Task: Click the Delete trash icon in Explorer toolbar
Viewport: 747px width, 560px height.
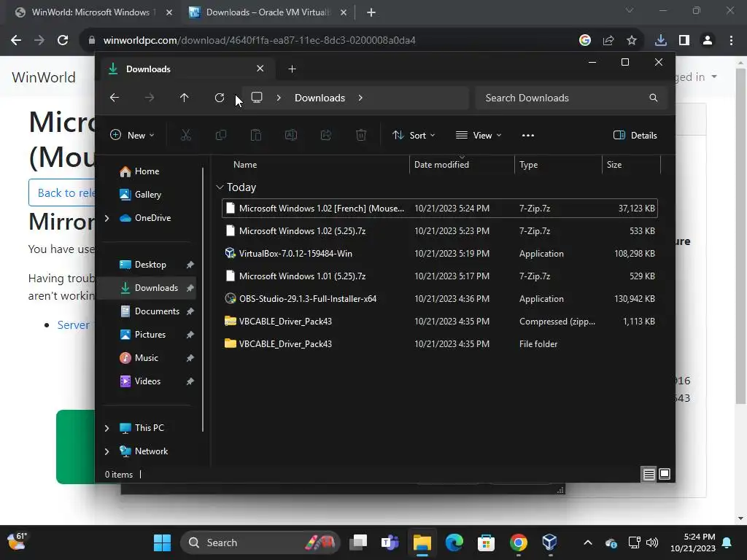Action: [361, 135]
